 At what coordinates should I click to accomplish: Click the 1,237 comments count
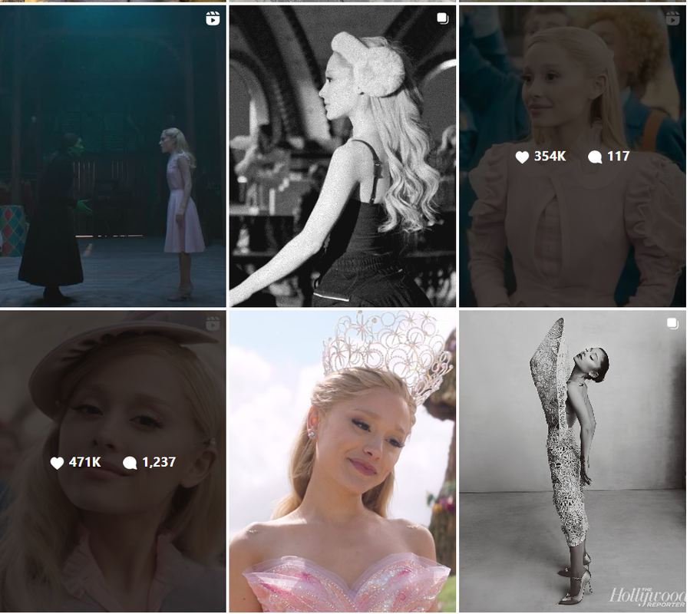[159, 462]
